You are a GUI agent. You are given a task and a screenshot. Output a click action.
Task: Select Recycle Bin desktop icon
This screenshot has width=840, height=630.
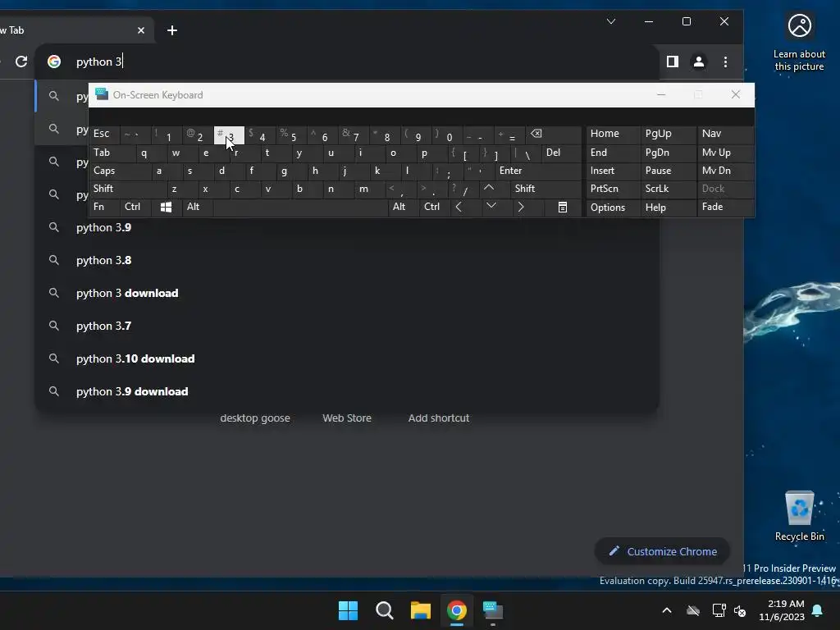coord(799,517)
